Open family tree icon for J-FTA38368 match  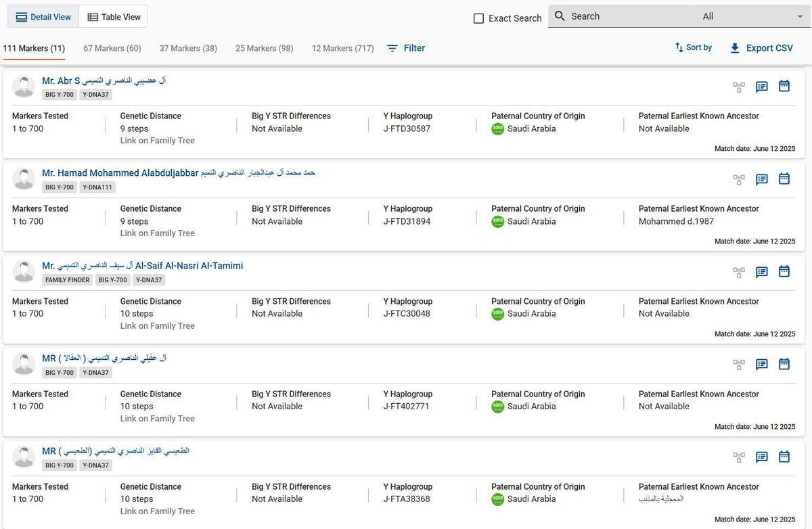coord(739,457)
